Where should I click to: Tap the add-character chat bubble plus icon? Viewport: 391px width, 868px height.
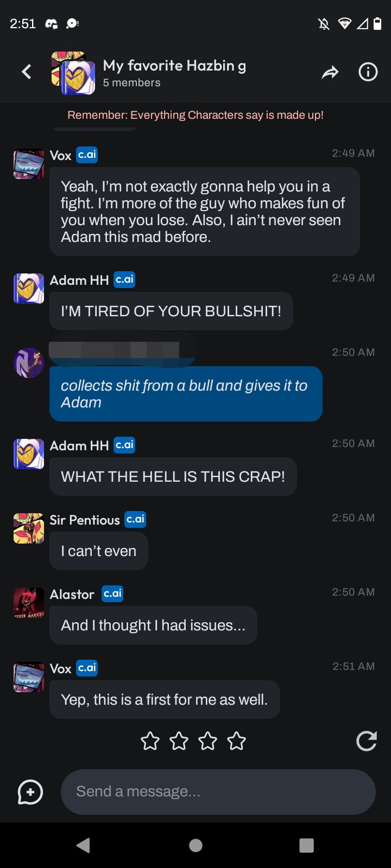pyautogui.click(x=30, y=792)
